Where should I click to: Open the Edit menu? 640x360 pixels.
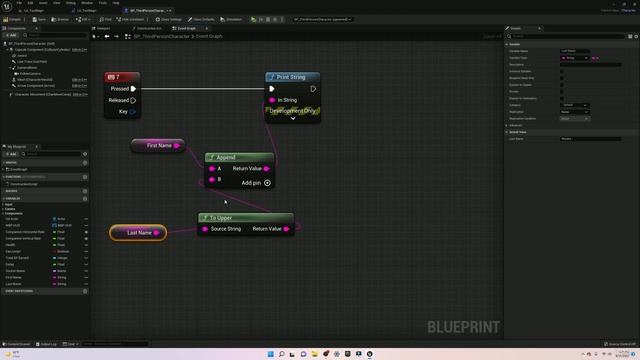point(31,3)
